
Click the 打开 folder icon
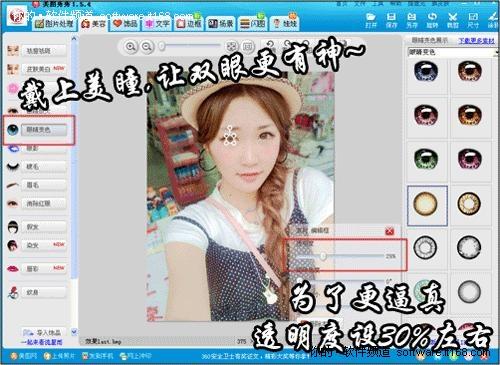click(371, 20)
